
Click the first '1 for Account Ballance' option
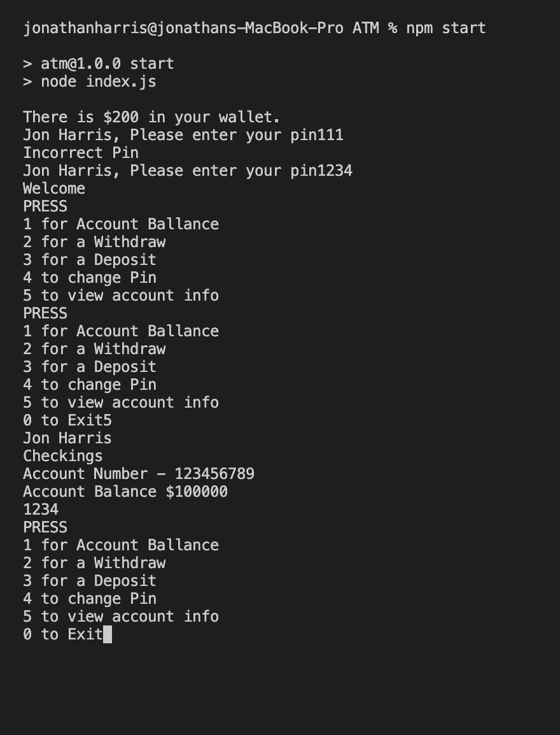tap(121, 224)
